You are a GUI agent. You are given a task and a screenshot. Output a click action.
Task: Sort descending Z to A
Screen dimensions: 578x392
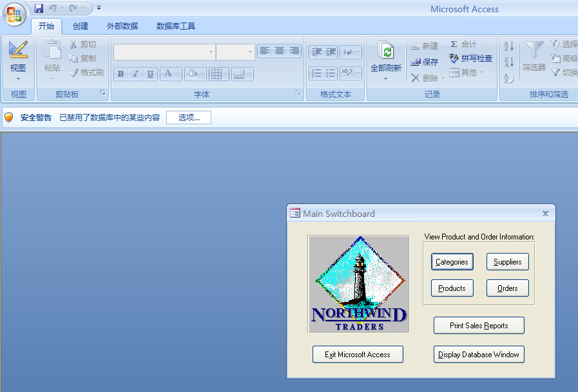(x=508, y=62)
